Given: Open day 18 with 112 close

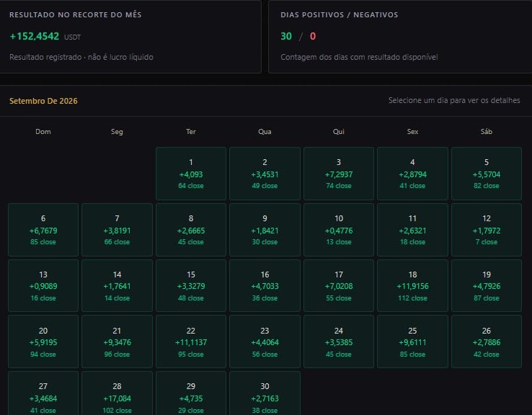Looking at the screenshot, I should (412, 285).
